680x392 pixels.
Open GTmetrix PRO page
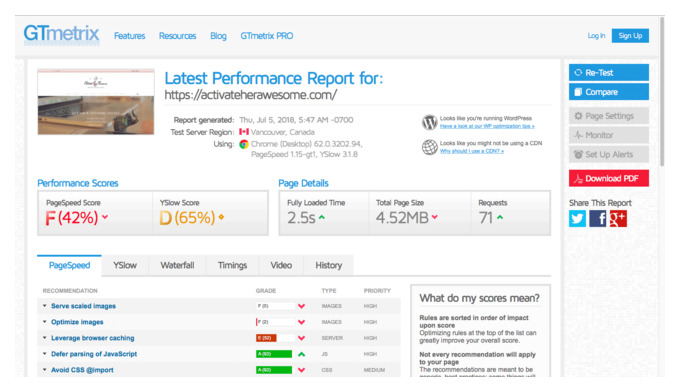pos(267,36)
